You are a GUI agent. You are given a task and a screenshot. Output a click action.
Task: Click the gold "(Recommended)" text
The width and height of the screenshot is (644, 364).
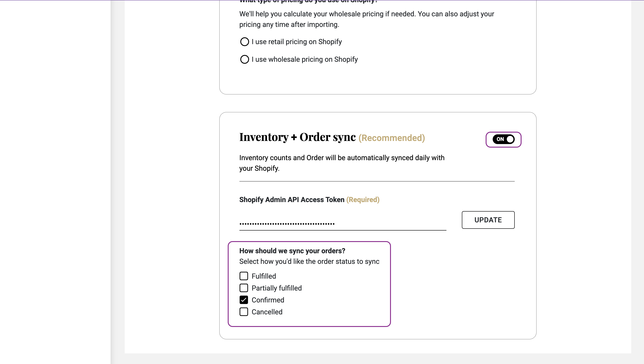392,138
